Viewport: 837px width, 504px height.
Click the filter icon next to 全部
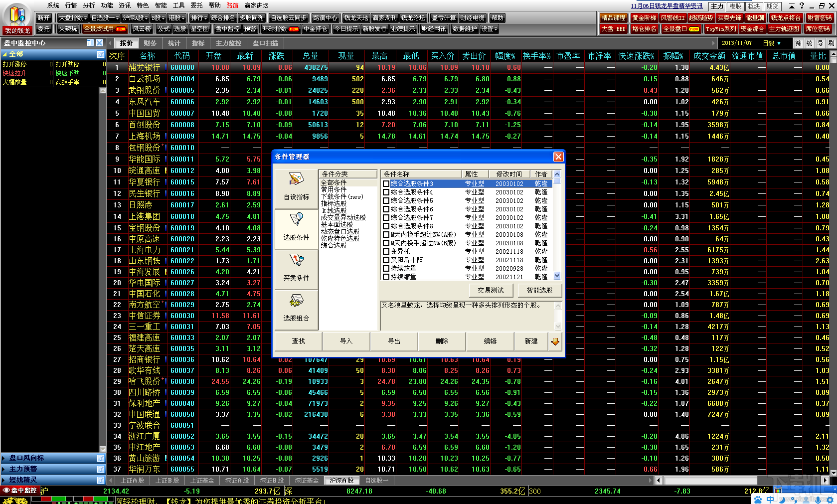(101, 54)
